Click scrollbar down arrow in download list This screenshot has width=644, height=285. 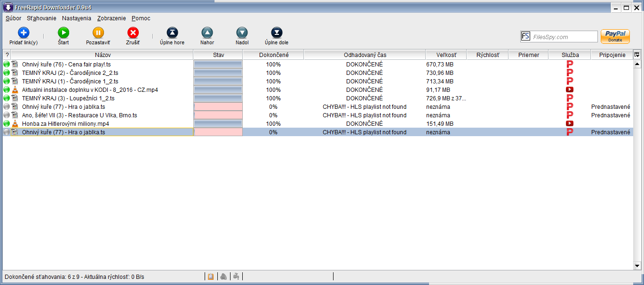[637, 265]
